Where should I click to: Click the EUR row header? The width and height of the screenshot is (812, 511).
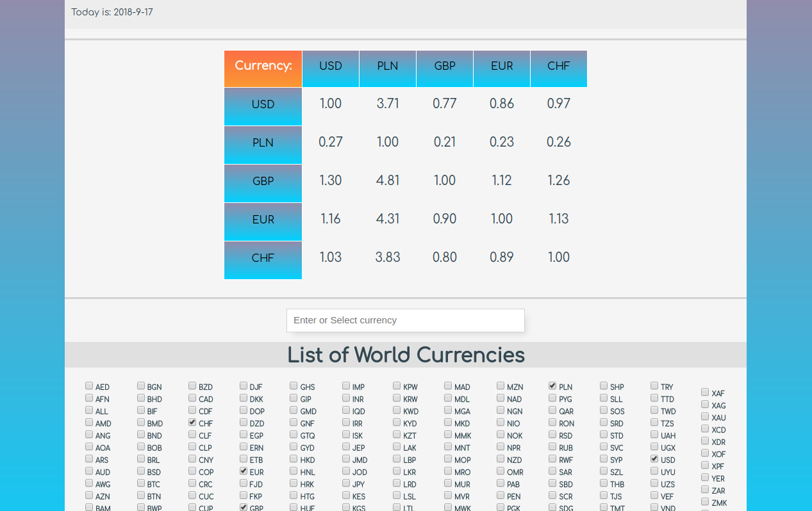point(263,222)
